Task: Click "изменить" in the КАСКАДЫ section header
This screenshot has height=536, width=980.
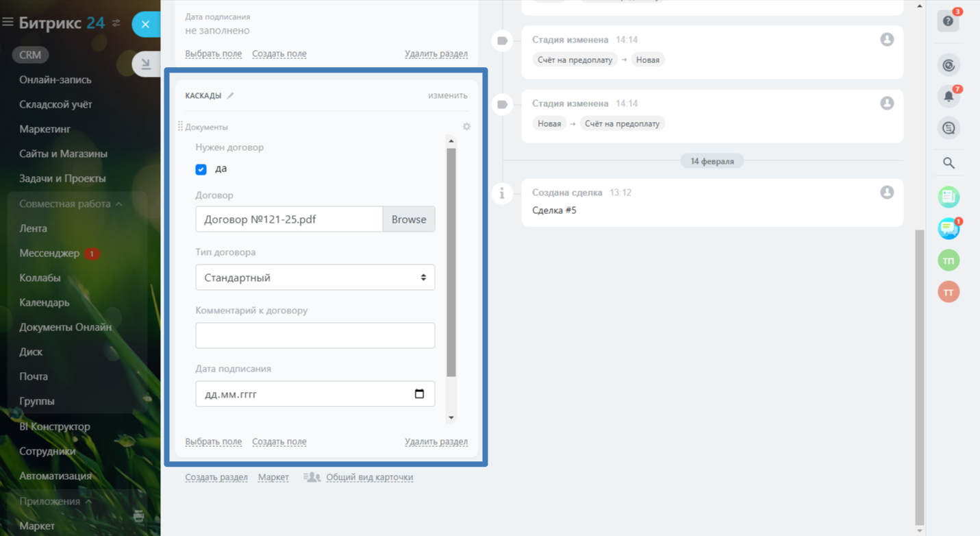Action: (x=448, y=95)
